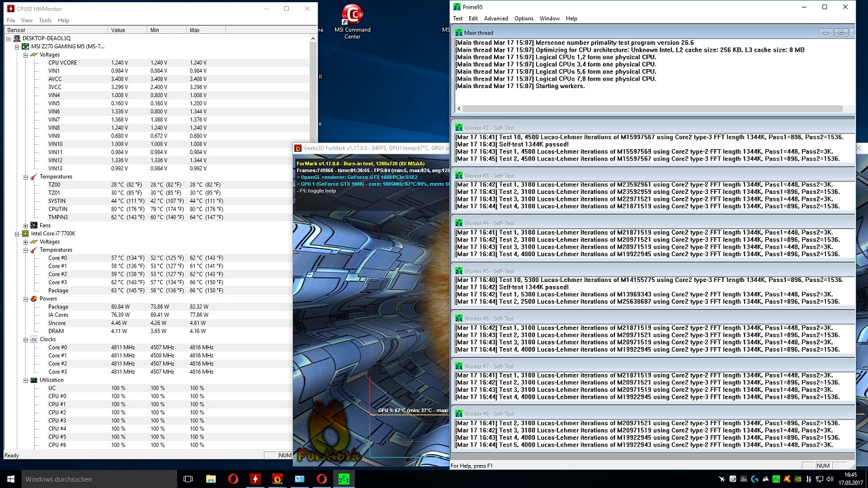Image resolution: width=868 pixels, height=488 pixels.
Task: Open the first Opera browser taskbar icon
Action: point(233,479)
